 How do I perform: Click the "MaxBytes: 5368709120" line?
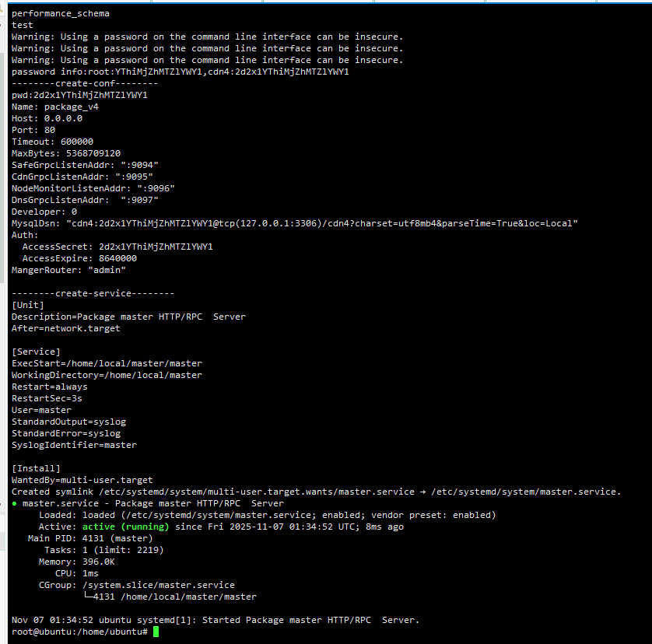(66, 153)
